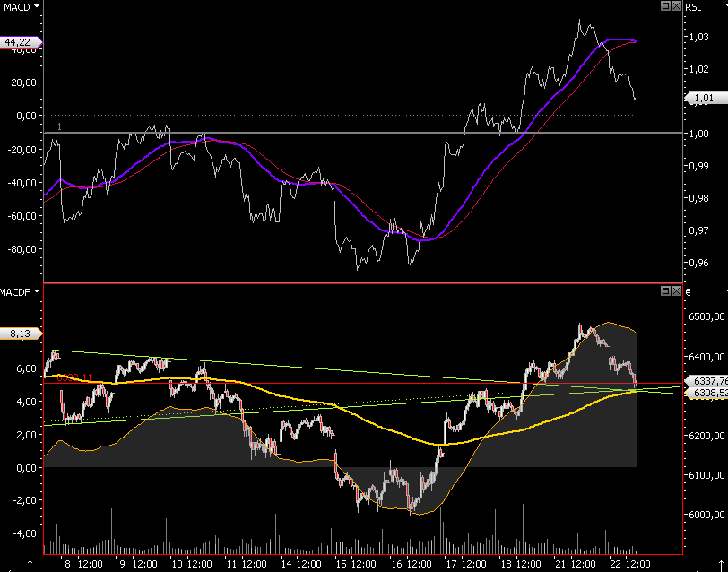
Task: Click the 0,99 RSL axis label
Action: point(698,166)
